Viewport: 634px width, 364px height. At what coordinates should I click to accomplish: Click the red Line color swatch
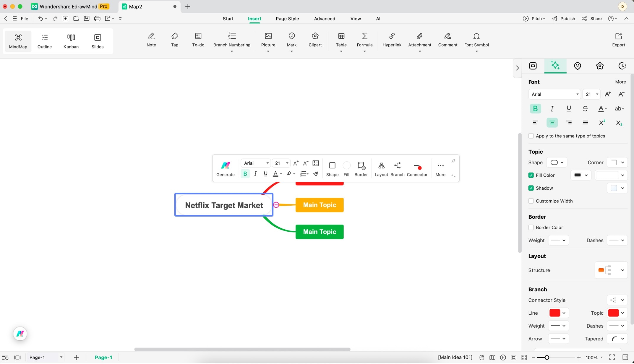pos(554,313)
